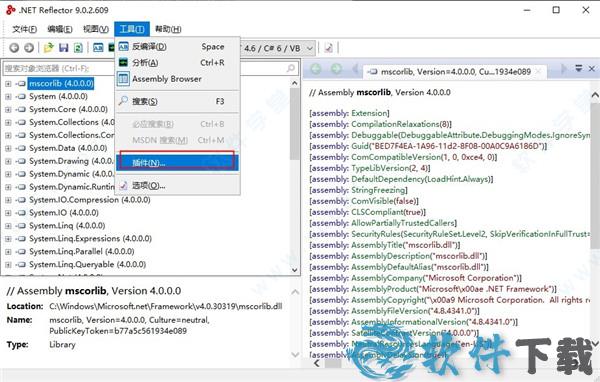Click the AssemblyCompany attribute link
Viewport: 600px width, 382px height.
click(x=386, y=278)
